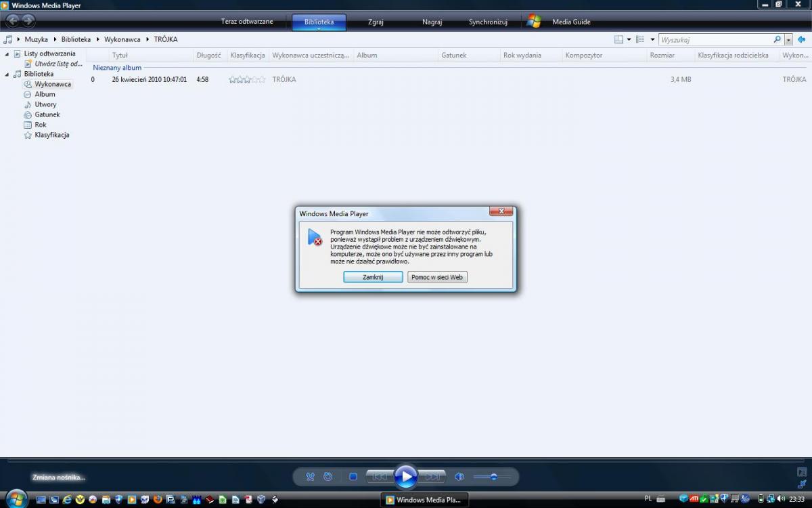Viewport: 812px width, 508px height.
Task: Mute the speaker volume
Action: [459, 477]
